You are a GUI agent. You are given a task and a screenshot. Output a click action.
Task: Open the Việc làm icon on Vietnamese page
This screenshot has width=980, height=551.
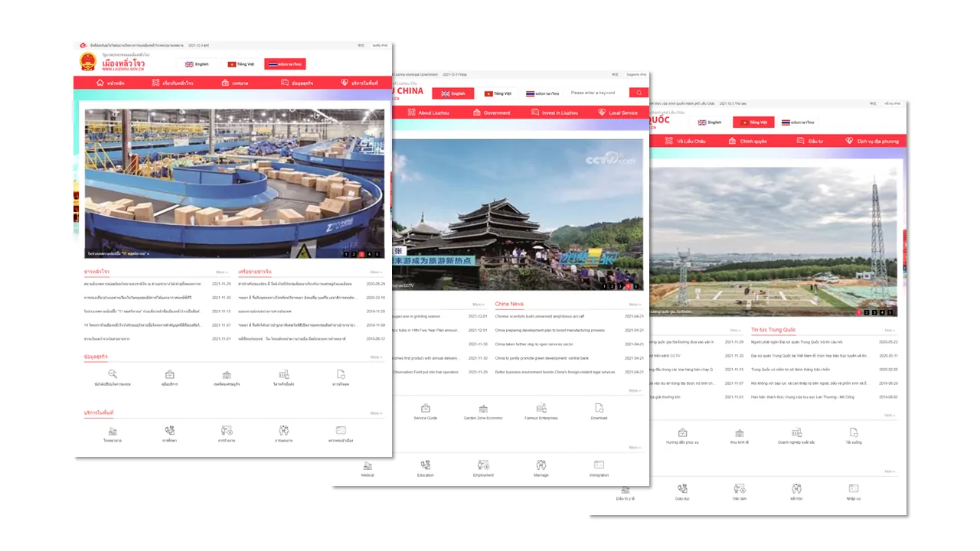click(740, 488)
